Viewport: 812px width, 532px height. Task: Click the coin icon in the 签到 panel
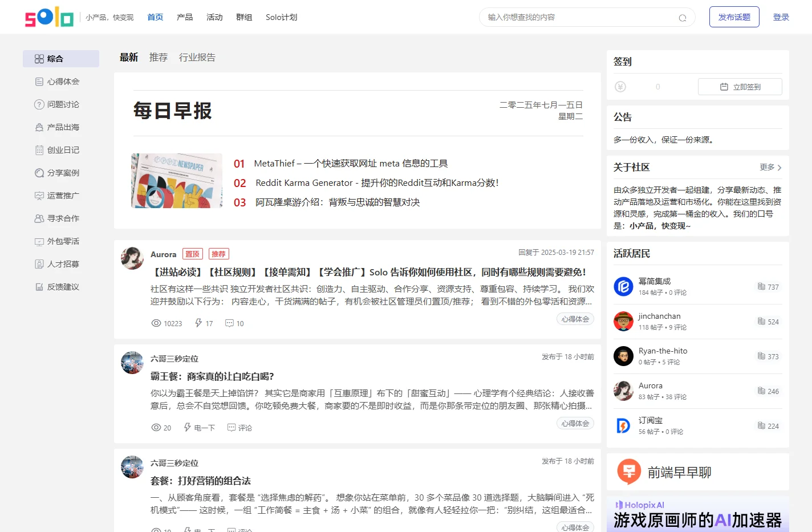pyautogui.click(x=620, y=87)
